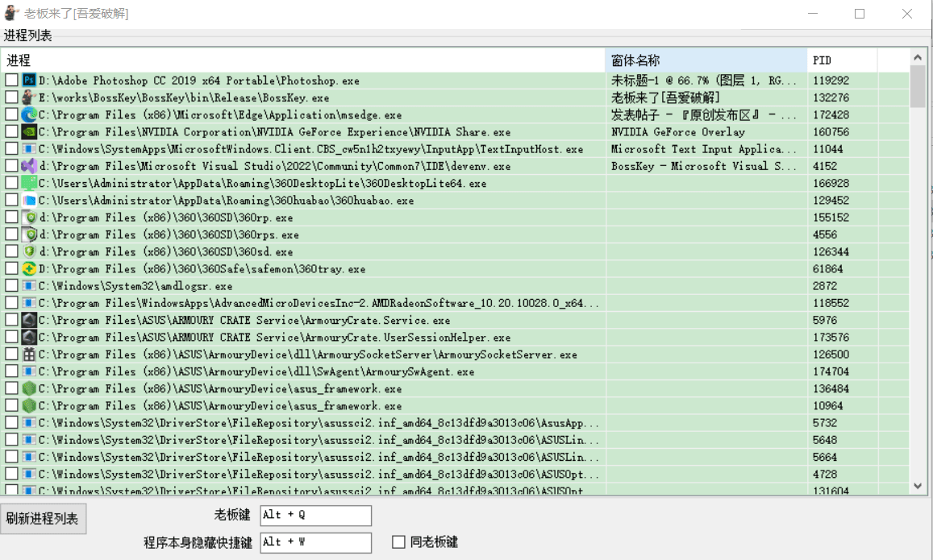Click the process icon for PID 4728

(x=29, y=475)
